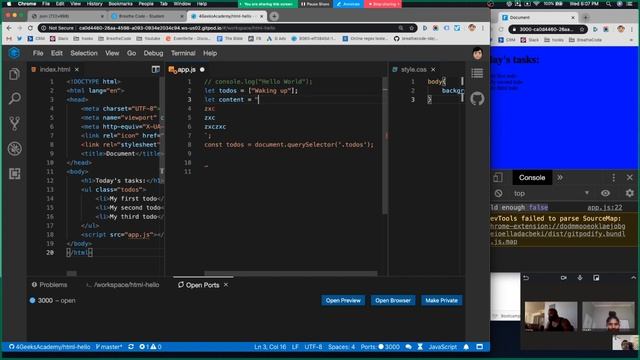Viewport: 640px width, 360px height.
Task: Toggle live expression eye icon in console
Action: [605, 193]
